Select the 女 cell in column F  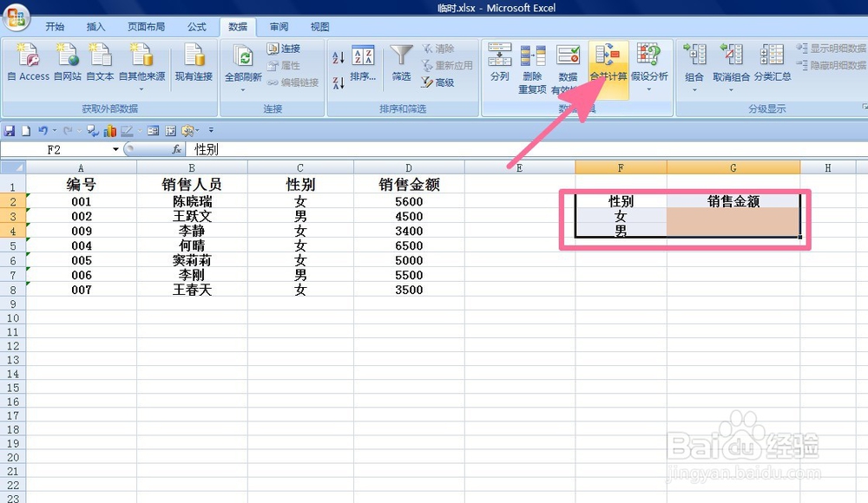click(621, 216)
